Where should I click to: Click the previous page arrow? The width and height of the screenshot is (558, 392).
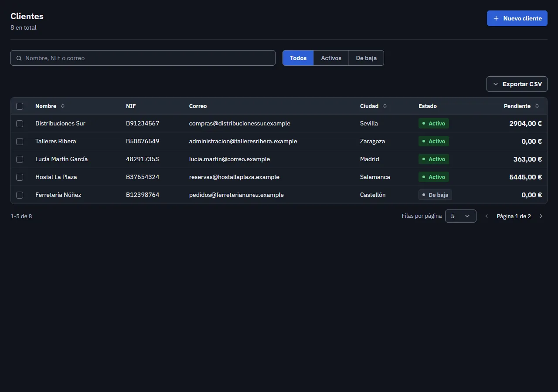tap(487, 216)
